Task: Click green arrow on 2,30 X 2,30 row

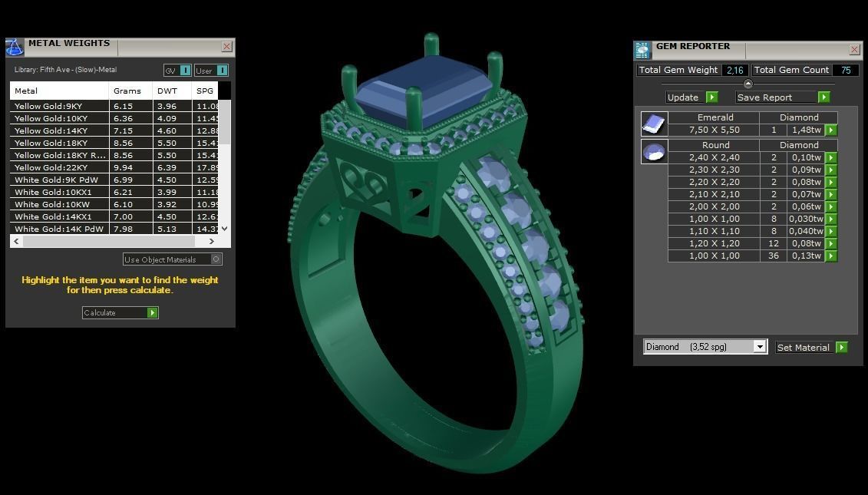Action: pyautogui.click(x=831, y=170)
